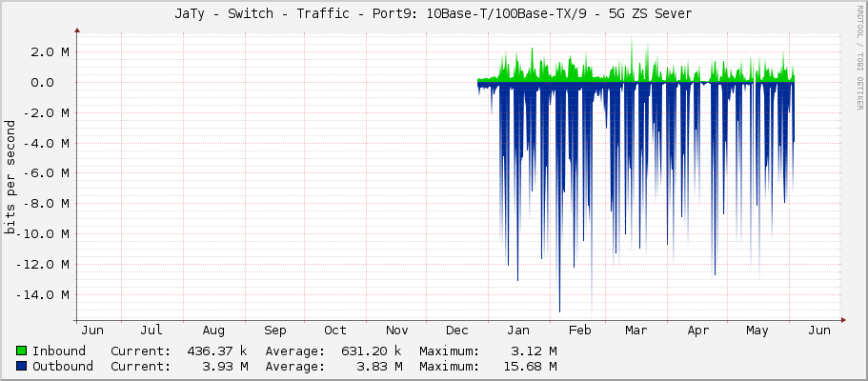
Task: Click the 'May' month label
Action: click(x=757, y=331)
